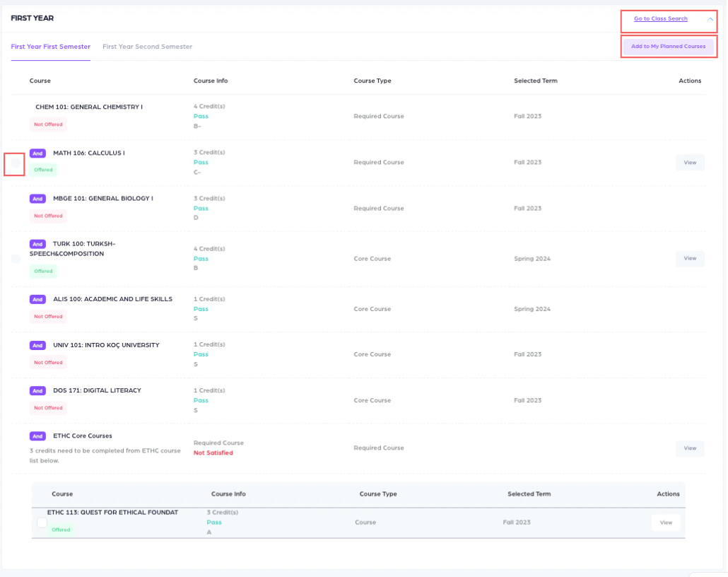Screen dimensions: 728x577
Task: Click the And badge beside MATH 106
Action: (37, 153)
